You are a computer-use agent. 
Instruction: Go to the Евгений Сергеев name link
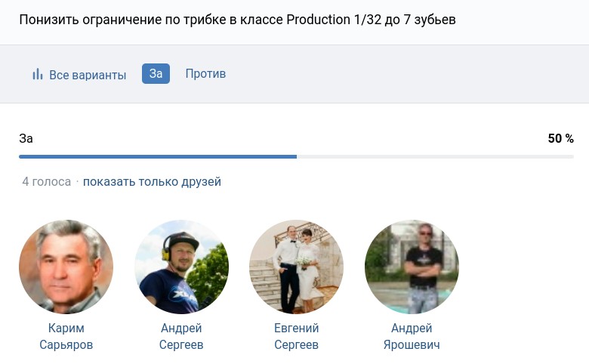pyautogui.click(x=296, y=336)
